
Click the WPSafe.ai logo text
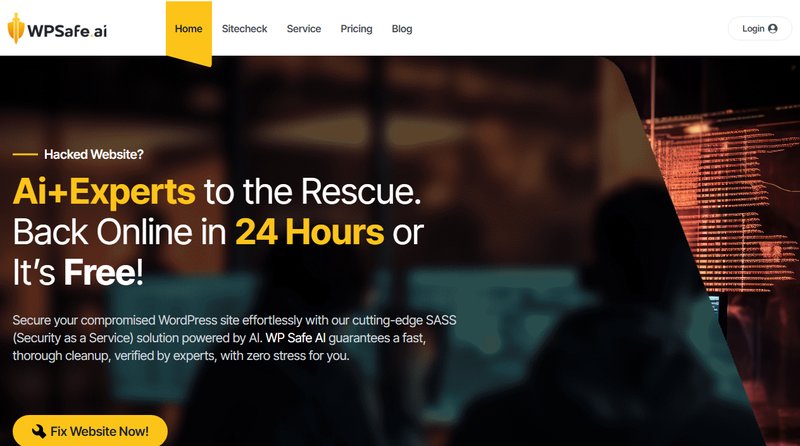[67, 31]
